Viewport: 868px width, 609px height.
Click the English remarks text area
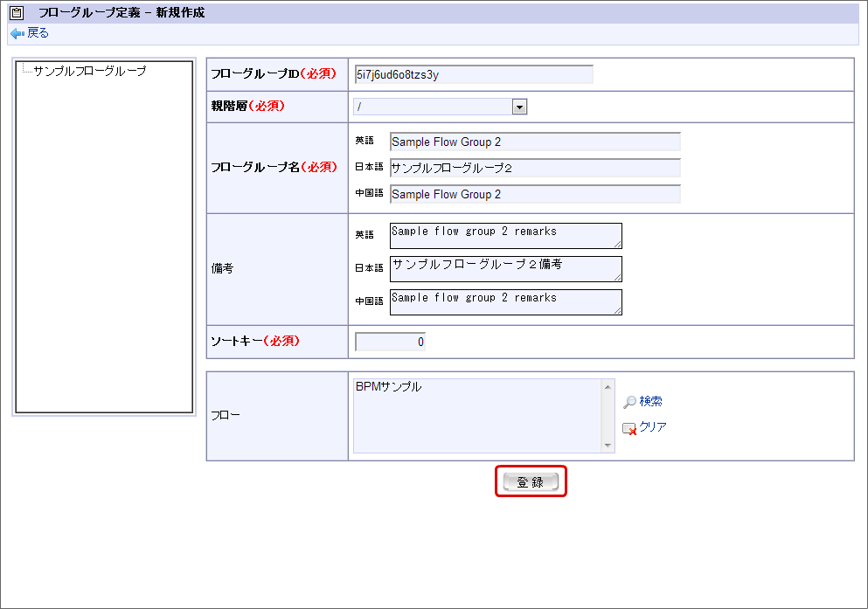(505, 236)
